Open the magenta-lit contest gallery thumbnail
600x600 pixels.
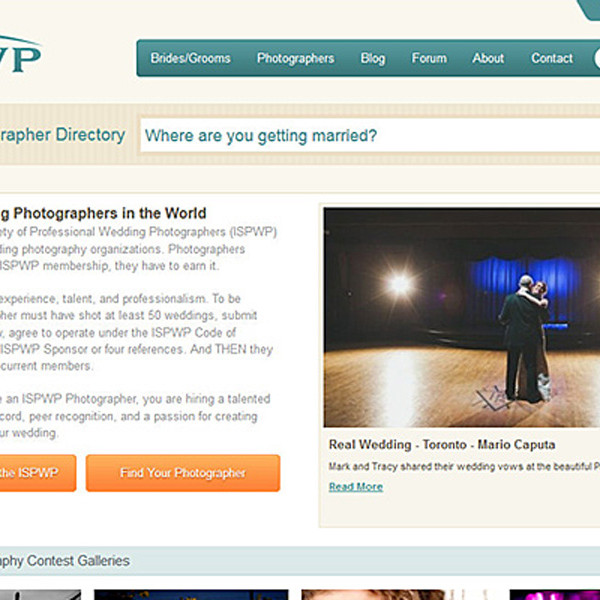[555, 595]
